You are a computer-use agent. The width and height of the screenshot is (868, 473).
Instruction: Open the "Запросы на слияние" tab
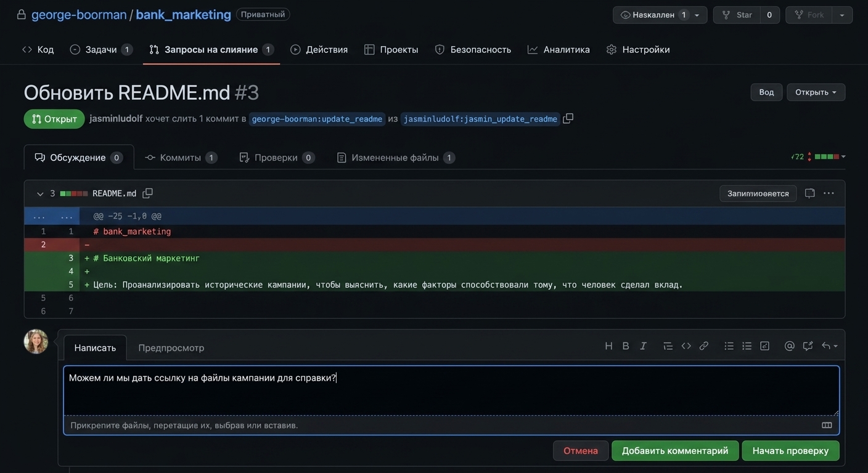click(211, 49)
